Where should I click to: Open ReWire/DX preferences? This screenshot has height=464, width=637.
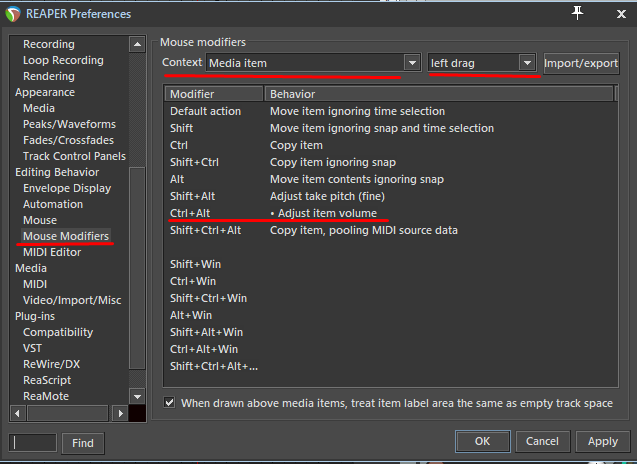coord(52,364)
